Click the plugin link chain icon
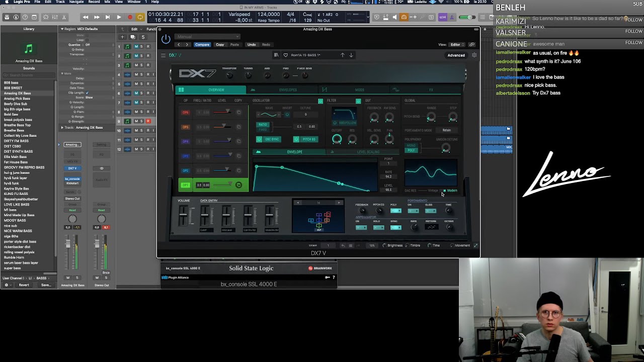Screen dimensions: 644x362 coord(472,44)
